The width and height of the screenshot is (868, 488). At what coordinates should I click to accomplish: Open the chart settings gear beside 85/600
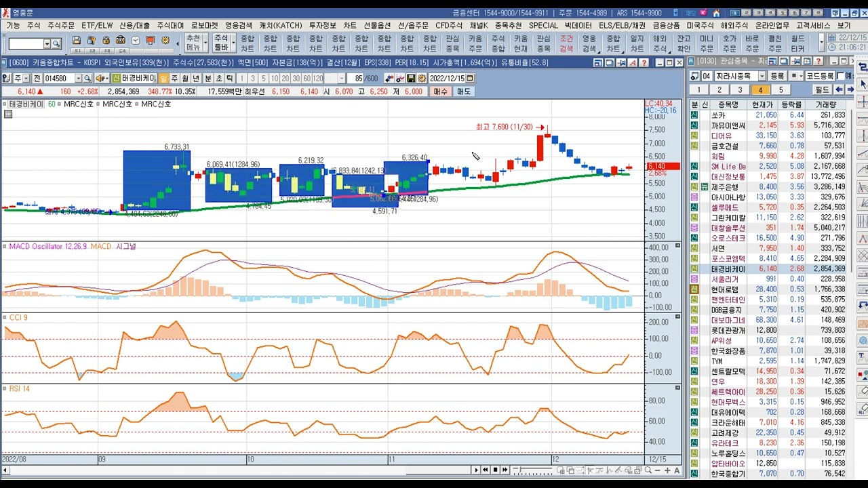click(x=421, y=78)
